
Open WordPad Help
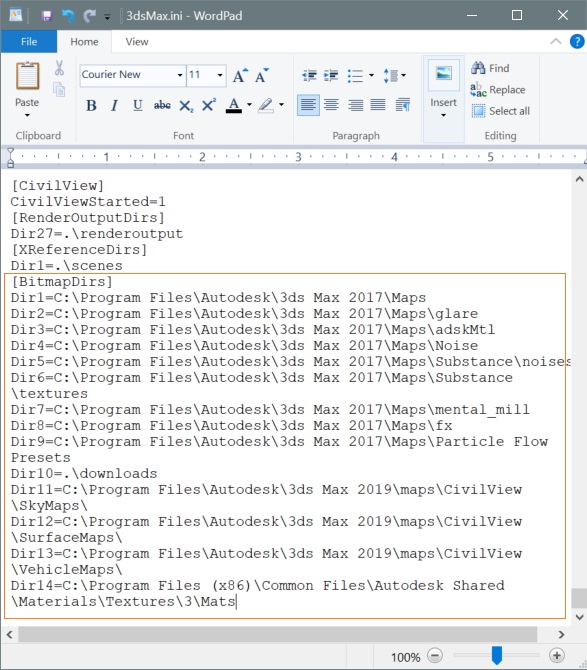click(x=577, y=41)
